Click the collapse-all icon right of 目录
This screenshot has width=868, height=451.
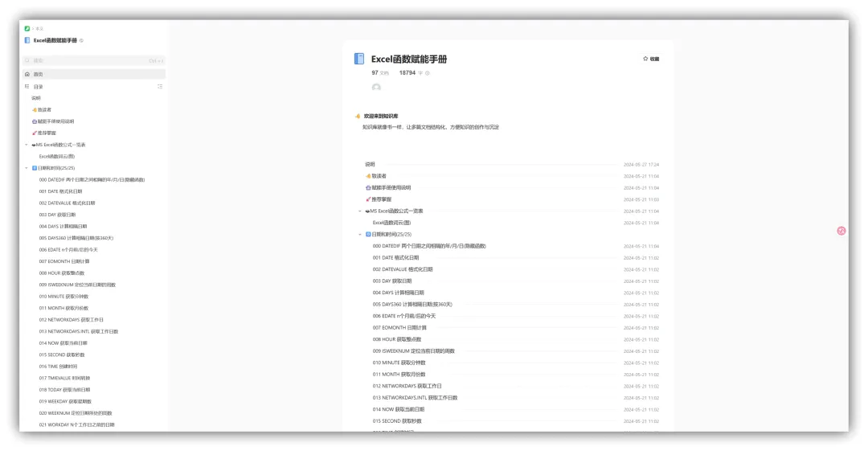[160, 87]
